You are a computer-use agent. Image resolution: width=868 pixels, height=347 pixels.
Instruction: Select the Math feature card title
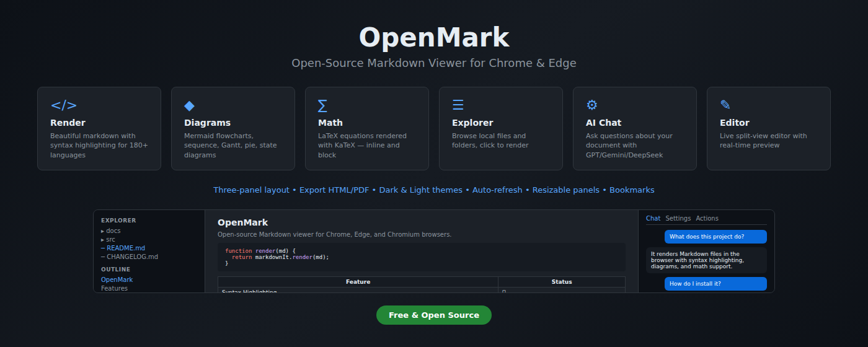point(330,123)
